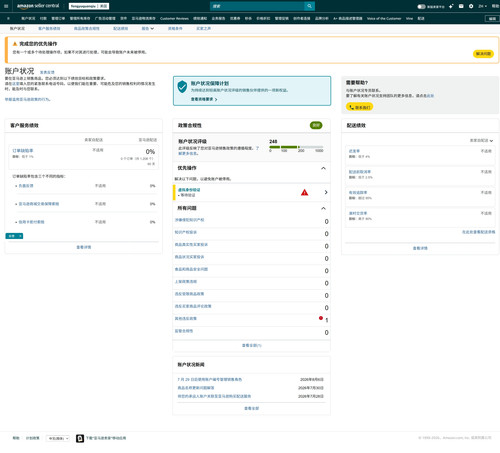Open the store/marketplace selector in header
The image size is (500, 453).
pyautogui.click(x=89, y=6)
